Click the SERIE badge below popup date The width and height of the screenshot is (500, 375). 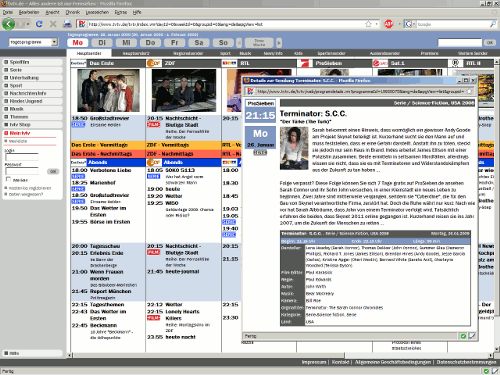coord(260,153)
